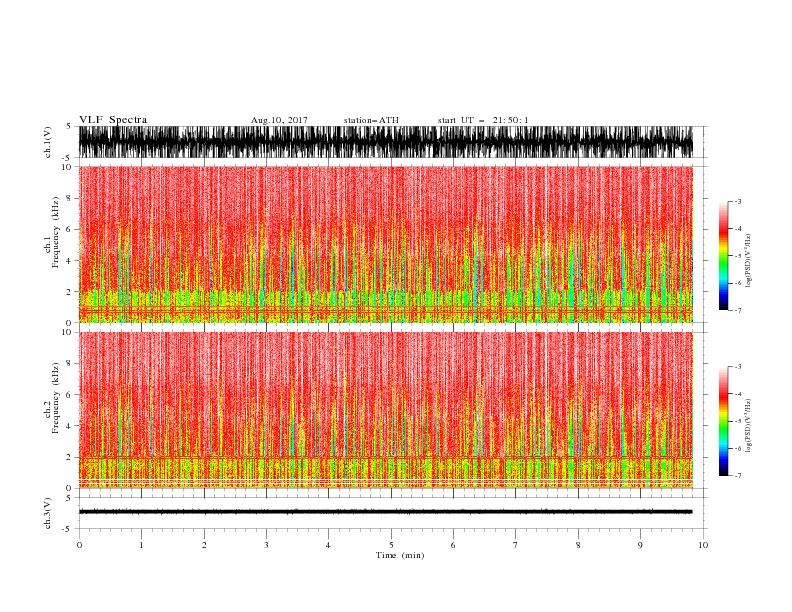The height and width of the screenshot is (612, 792).
Task: Click the time axis tick label '10'
Action: [x=703, y=545]
